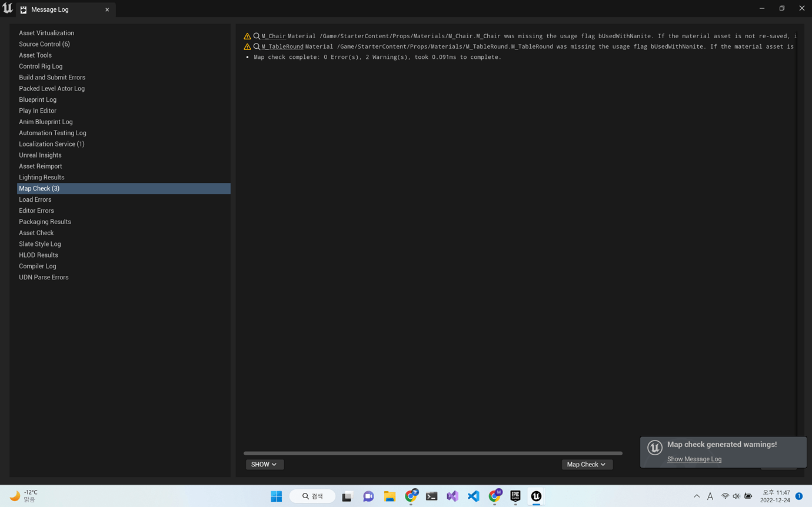Select the Source Control (6) category

44,44
